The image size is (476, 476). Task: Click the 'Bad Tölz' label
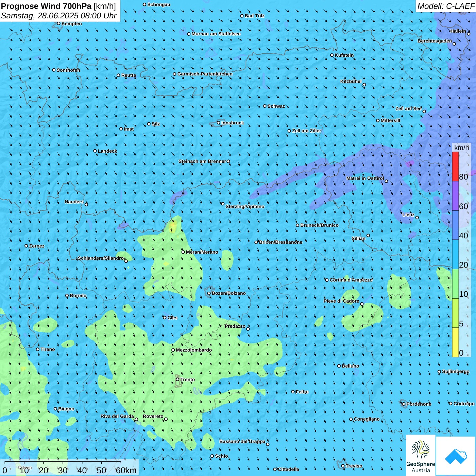pos(255,16)
